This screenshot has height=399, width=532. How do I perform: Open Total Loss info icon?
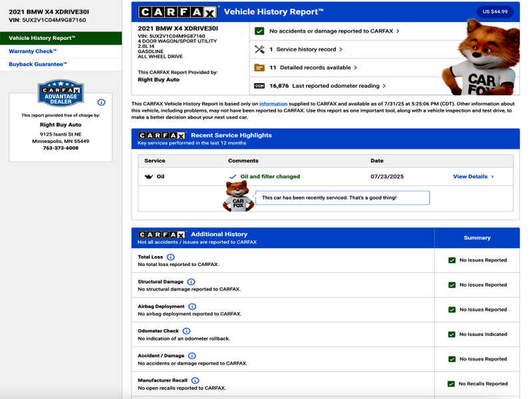coord(171,257)
